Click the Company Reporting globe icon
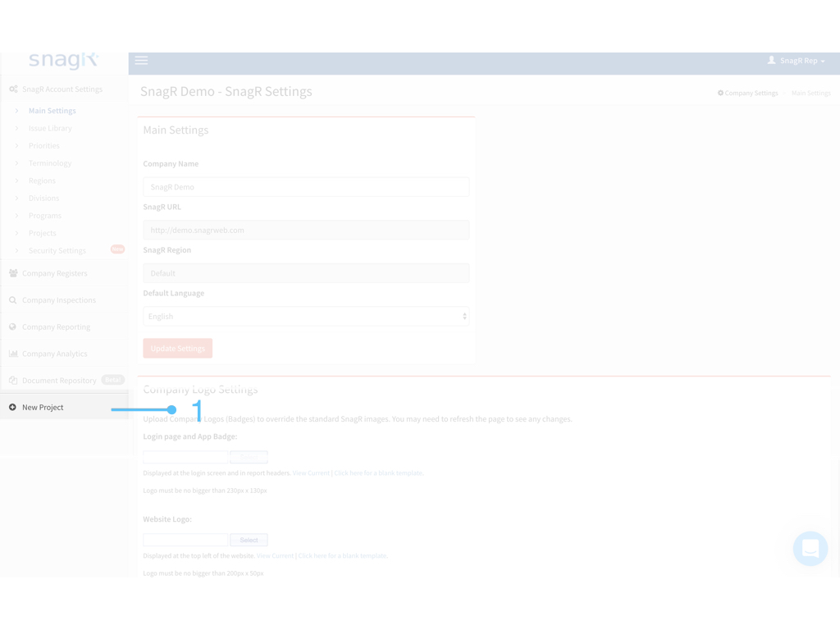Viewport: 840px width, 630px height. click(x=13, y=326)
